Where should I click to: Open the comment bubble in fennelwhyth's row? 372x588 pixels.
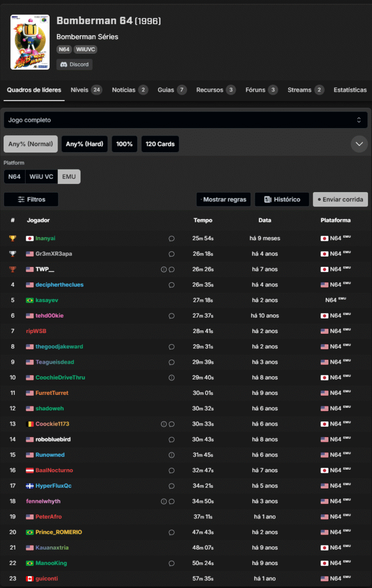pyautogui.click(x=172, y=501)
